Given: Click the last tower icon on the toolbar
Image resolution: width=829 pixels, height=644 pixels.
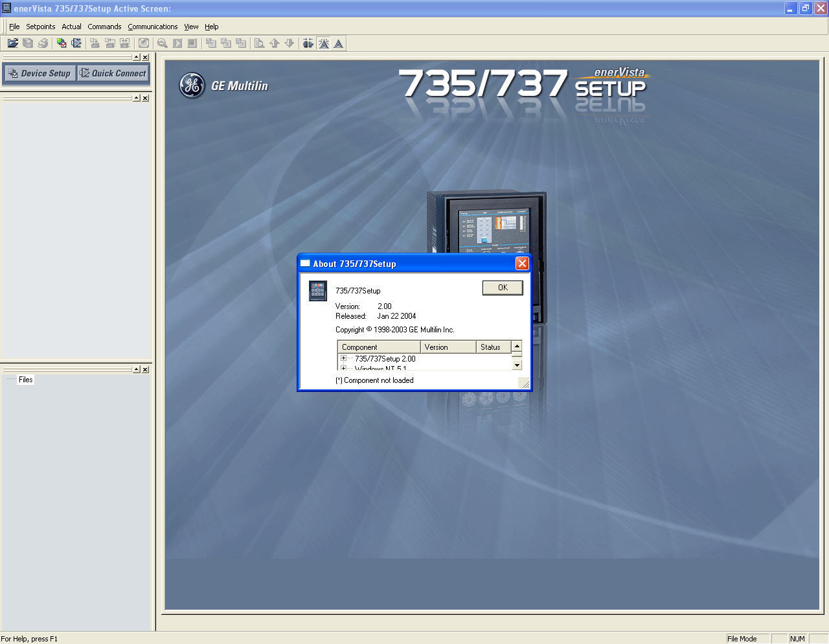Looking at the screenshot, I should pos(338,43).
